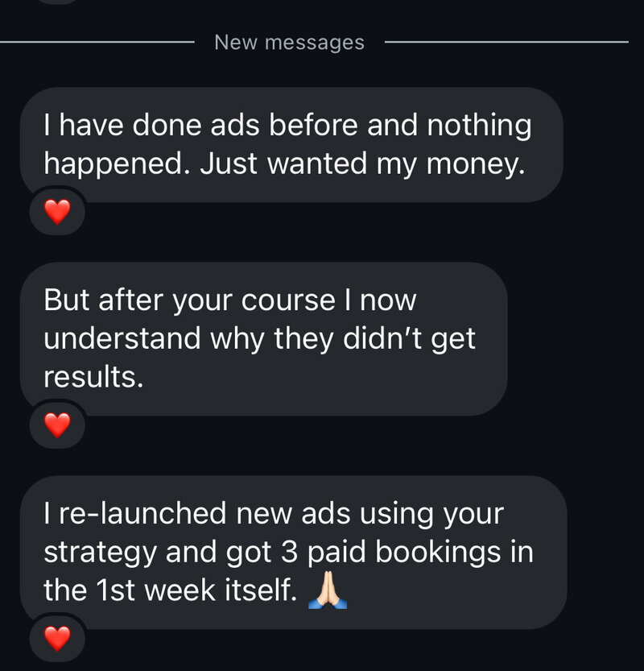Click the praying hands emoji
The width and height of the screenshot is (644, 671).
coord(328,590)
